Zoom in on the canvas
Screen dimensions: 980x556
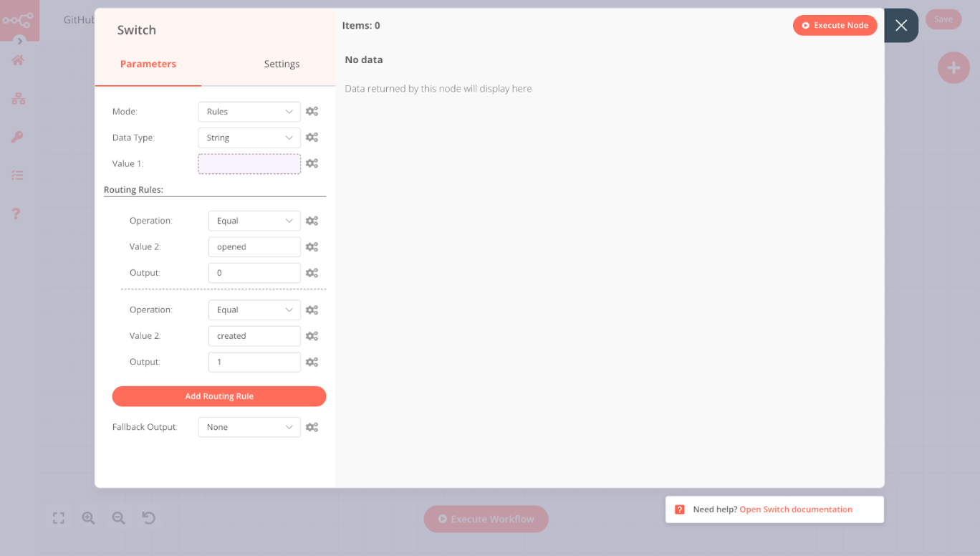pos(88,517)
